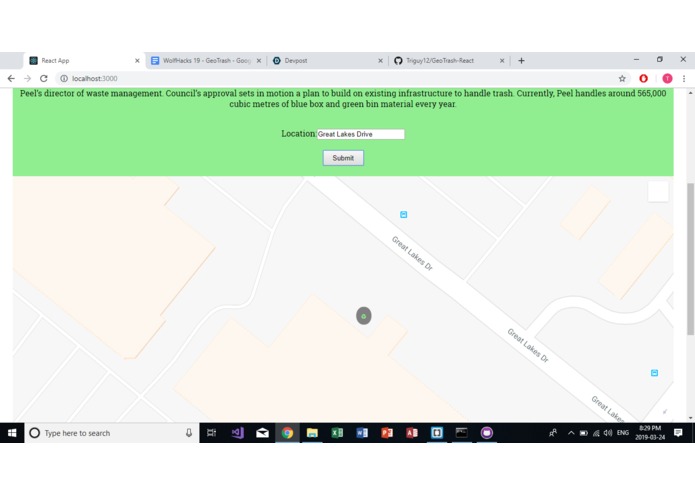695x494 pixels.
Task: Close the Devpost tab
Action: 380,61
